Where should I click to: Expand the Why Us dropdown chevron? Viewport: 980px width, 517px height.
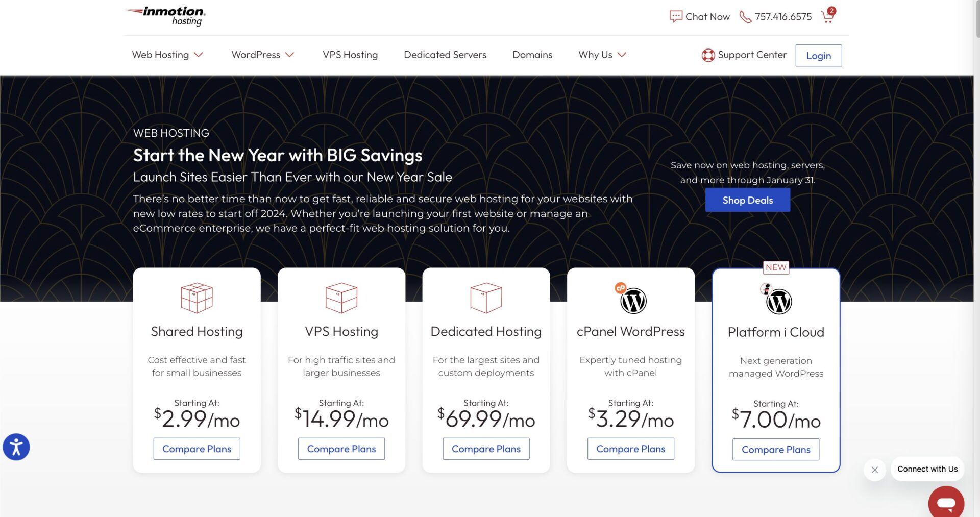point(622,55)
